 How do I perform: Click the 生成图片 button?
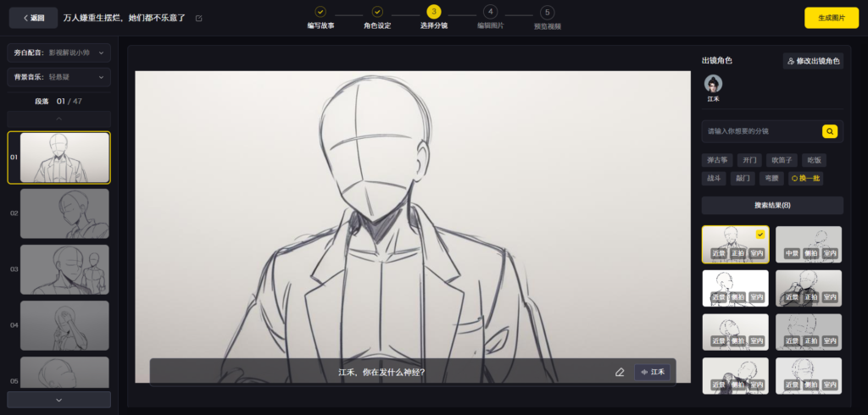click(831, 18)
